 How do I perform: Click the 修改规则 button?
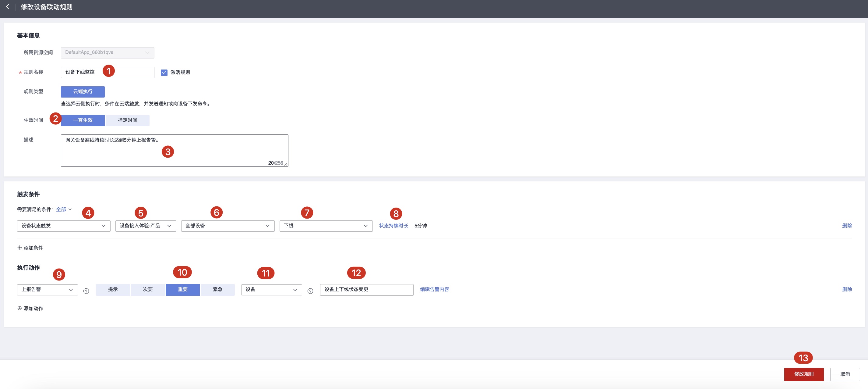click(x=804, y=374)
